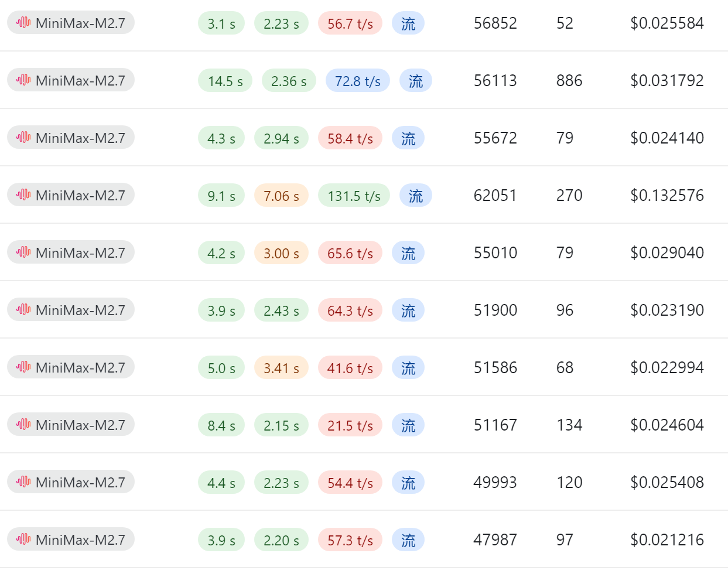
Task: Click the 57.3 t/s speed badge
Action: (350, 540)
